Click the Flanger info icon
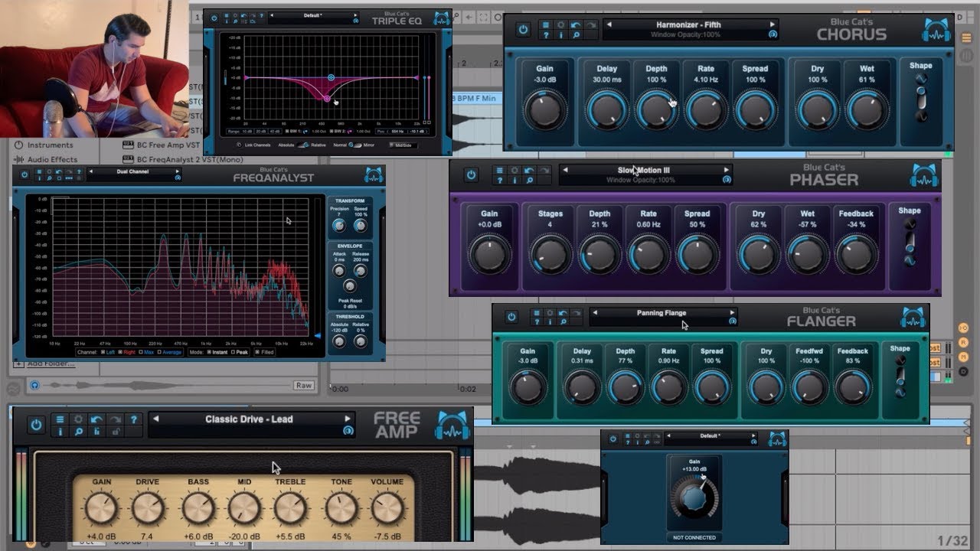 550,322
